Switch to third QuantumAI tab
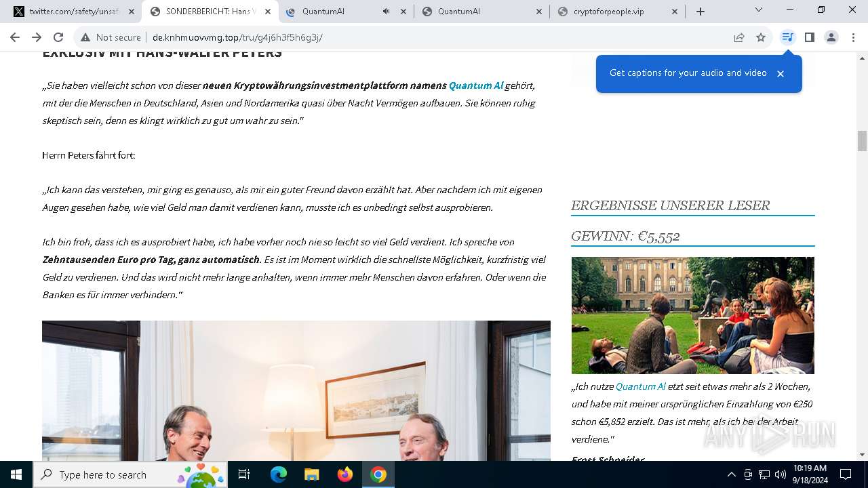Image resolution: width=868 pixels, height=488 pixels. pyautogui.click(x=482, y=12)
